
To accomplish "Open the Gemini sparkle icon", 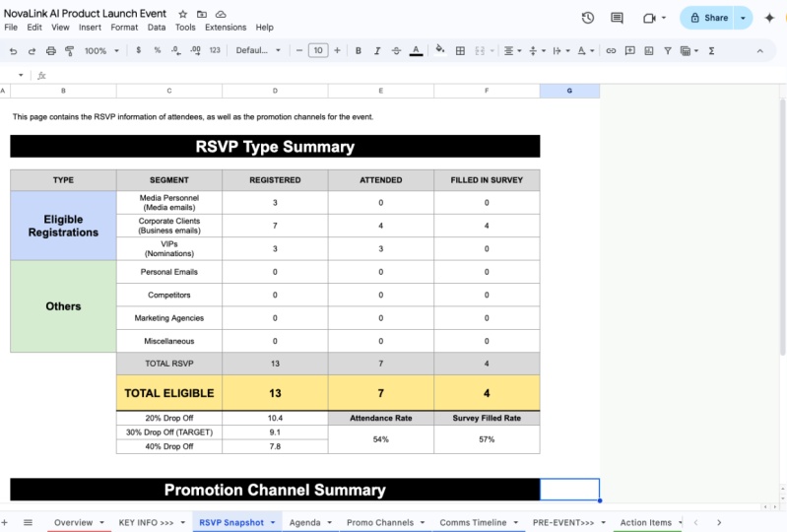I will point(769,18).
